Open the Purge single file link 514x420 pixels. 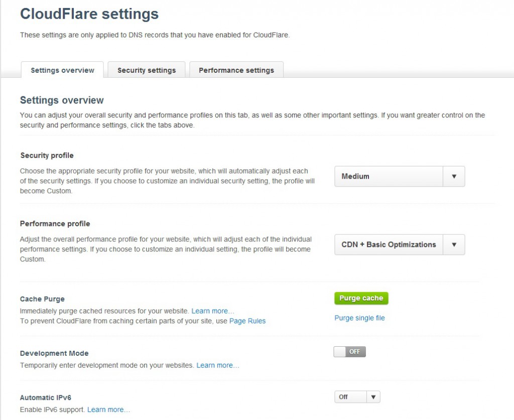(x=359, y=318)
